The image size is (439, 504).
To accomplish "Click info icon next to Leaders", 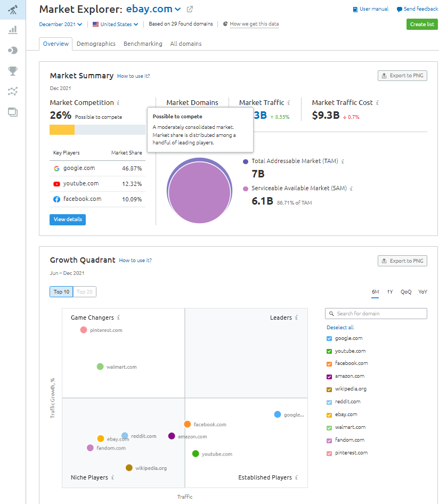I will coord(296,318).
